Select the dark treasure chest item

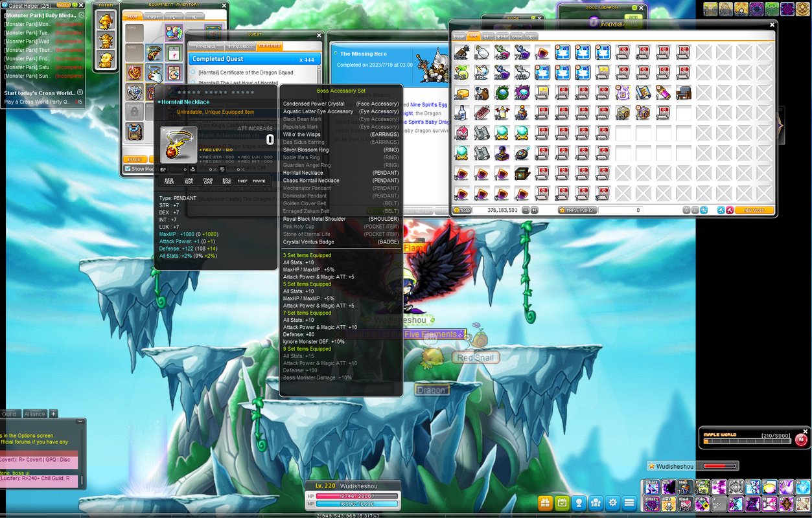coord(522,173)
